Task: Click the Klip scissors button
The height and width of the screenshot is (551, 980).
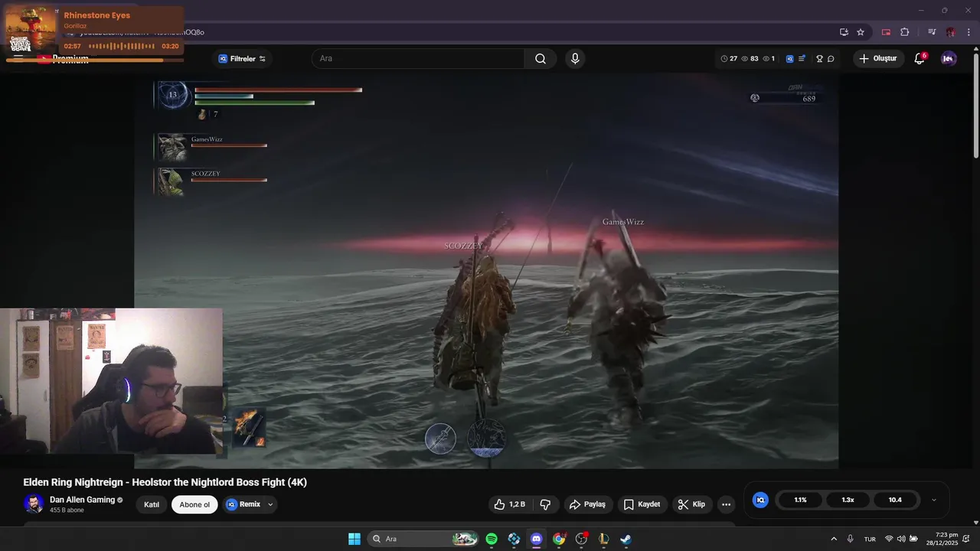Action: click(692, 504)
